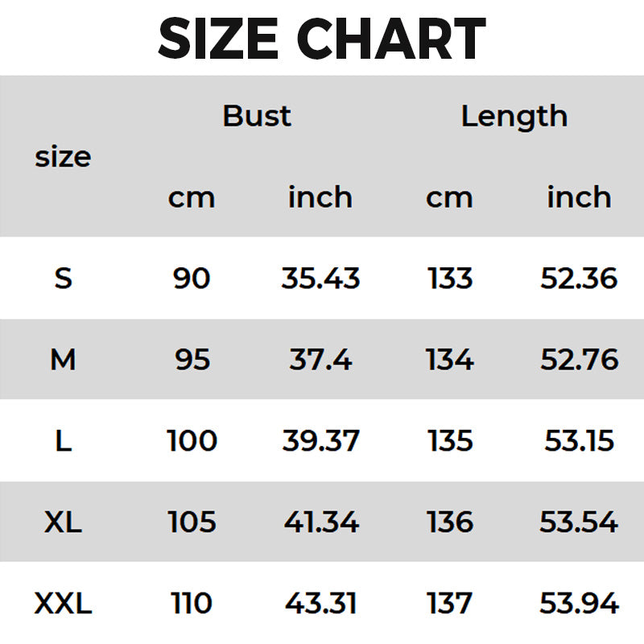Image resolution: width=644 pixels, height=644 pixels.
Task: Select the L size row label
Action: pyautogui.click(x=63, y=441)
